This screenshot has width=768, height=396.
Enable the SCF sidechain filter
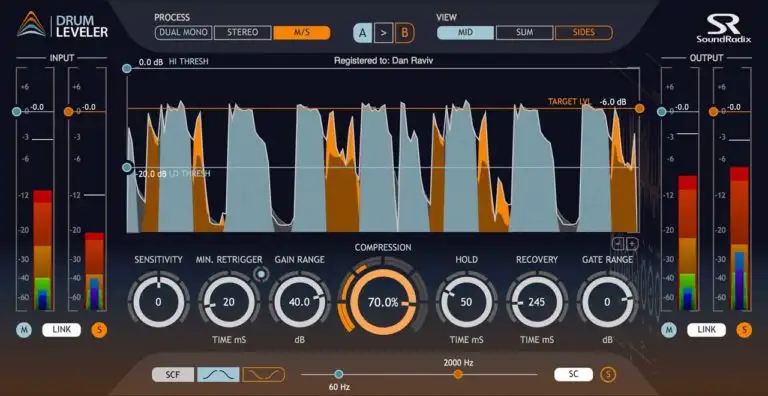[x=173, y=375]
